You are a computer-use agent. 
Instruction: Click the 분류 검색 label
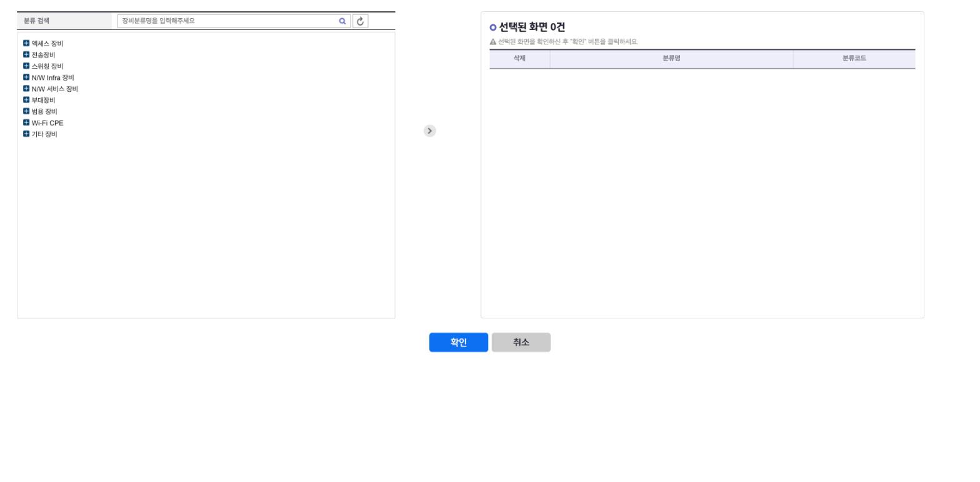[x=37, y=21]
